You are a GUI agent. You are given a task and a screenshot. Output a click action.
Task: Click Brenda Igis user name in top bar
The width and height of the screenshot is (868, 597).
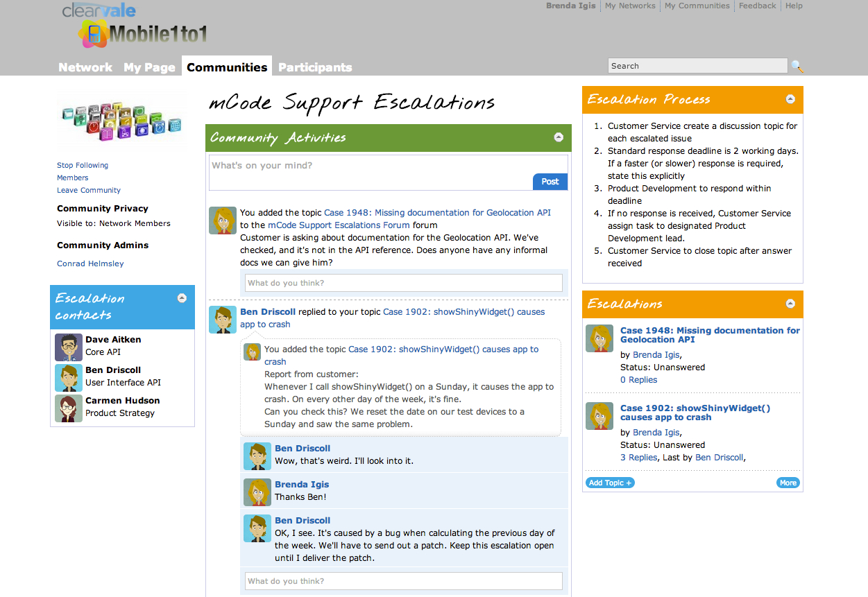tap(571, 6)
